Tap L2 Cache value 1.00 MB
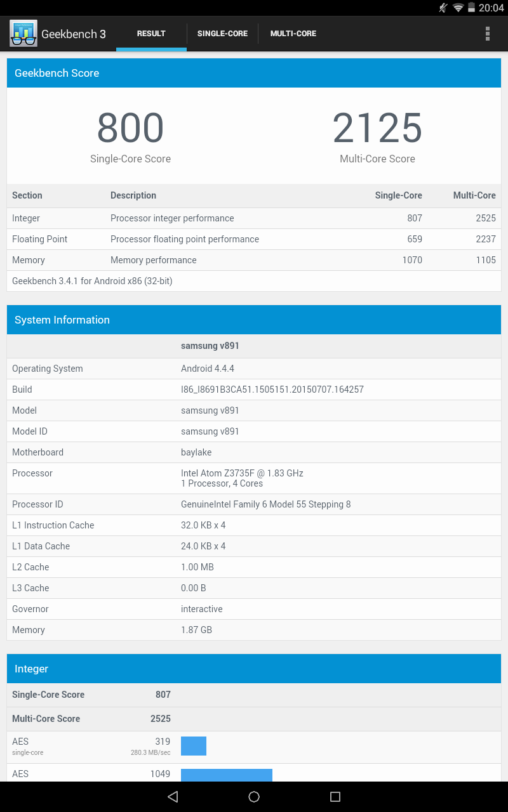 [x=197, y=567]
